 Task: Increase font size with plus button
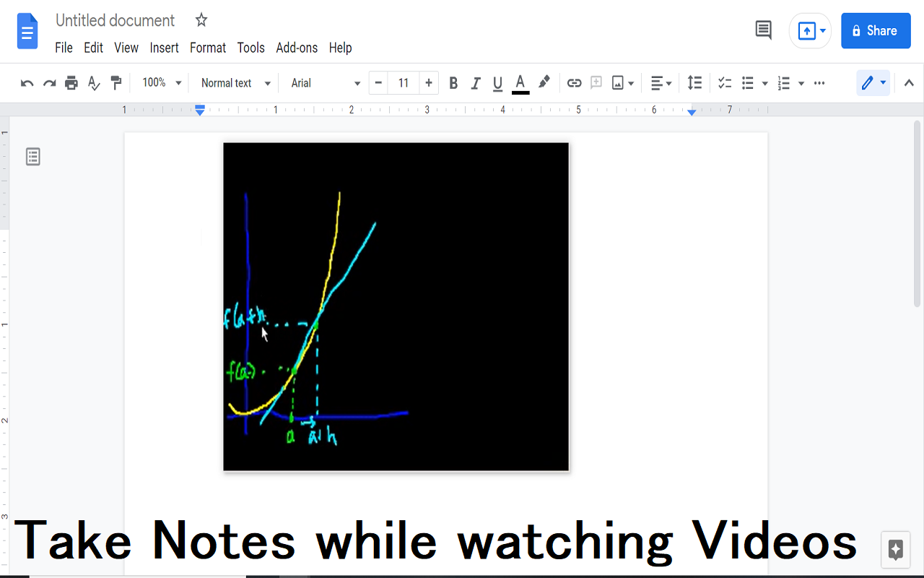pyautogui.click(x=428, y=83)
